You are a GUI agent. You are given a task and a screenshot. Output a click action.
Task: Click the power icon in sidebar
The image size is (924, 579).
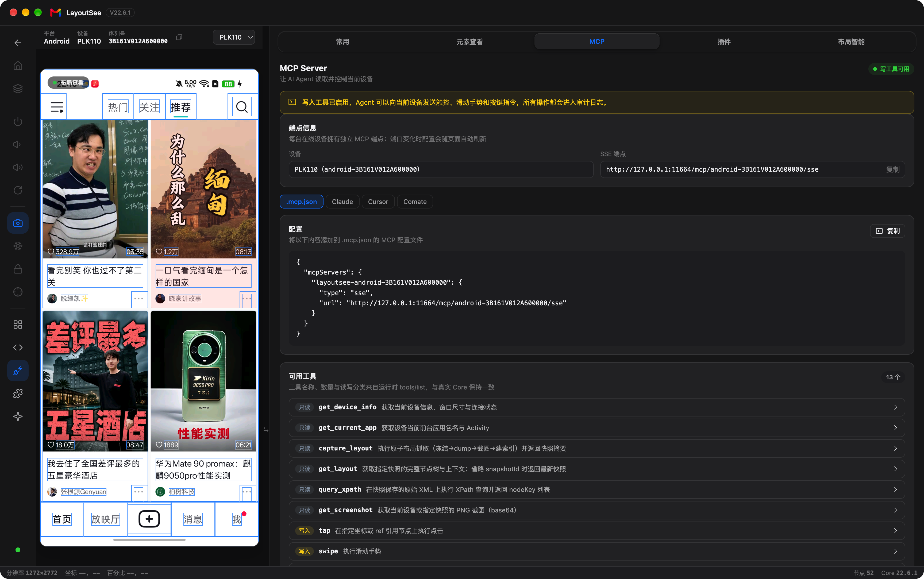click(x=18, y=121)
